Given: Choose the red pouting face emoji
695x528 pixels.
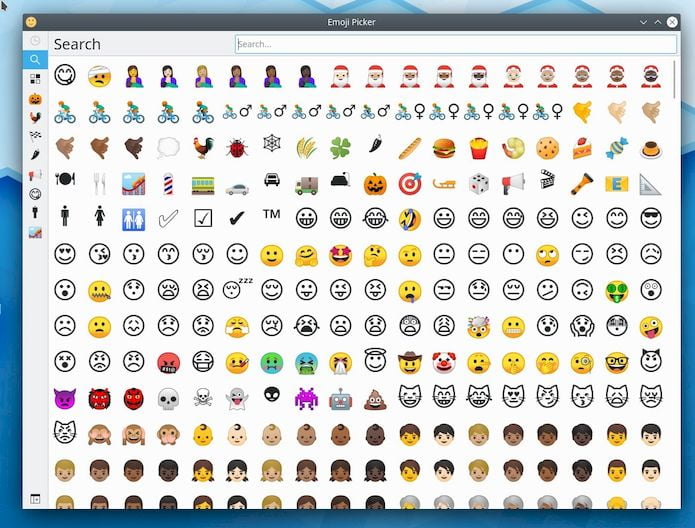Looking at the screenshot, I should click(x=168, y=363).
